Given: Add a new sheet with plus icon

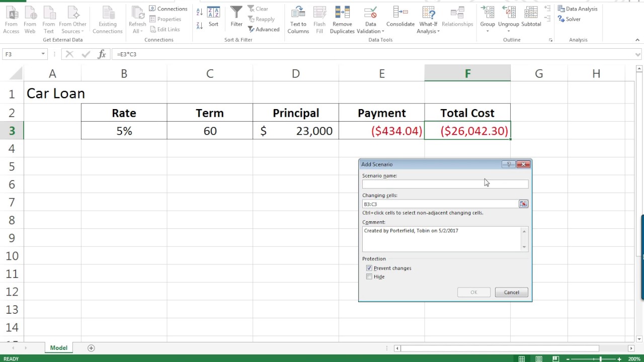Looking at the screenshot, I should pos(91,348).
